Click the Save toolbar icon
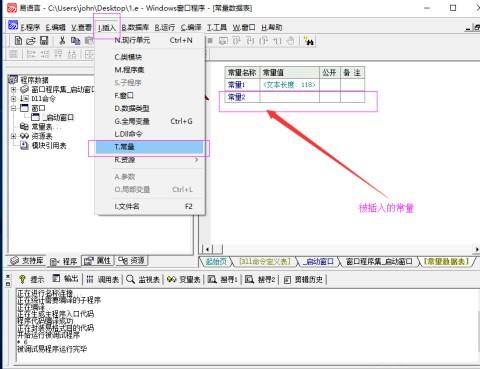Viewport: 480px width, 369px height. coord(44,41)
